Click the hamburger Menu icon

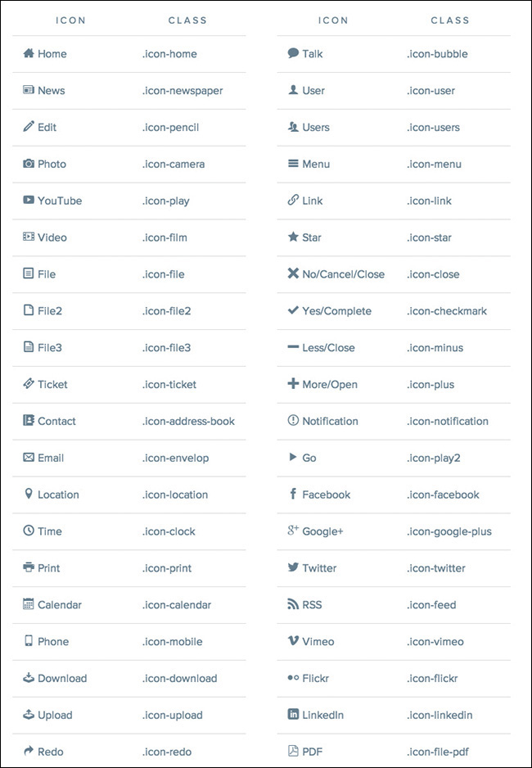pyautogui.click(x=293, y=164)
